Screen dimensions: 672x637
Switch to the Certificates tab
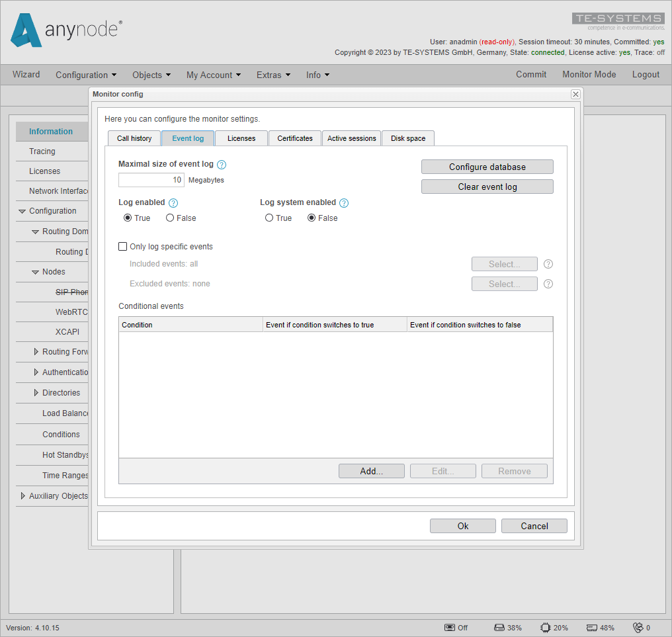pos(294,138)
